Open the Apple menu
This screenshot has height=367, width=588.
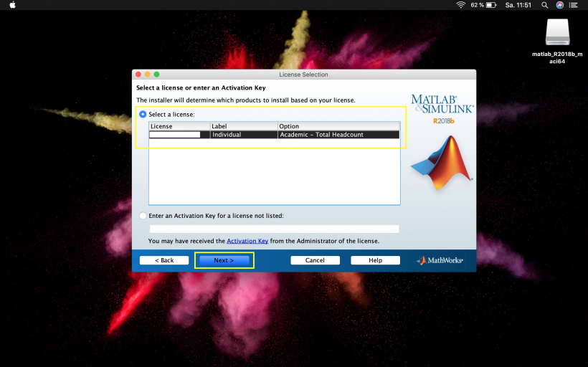11,5
